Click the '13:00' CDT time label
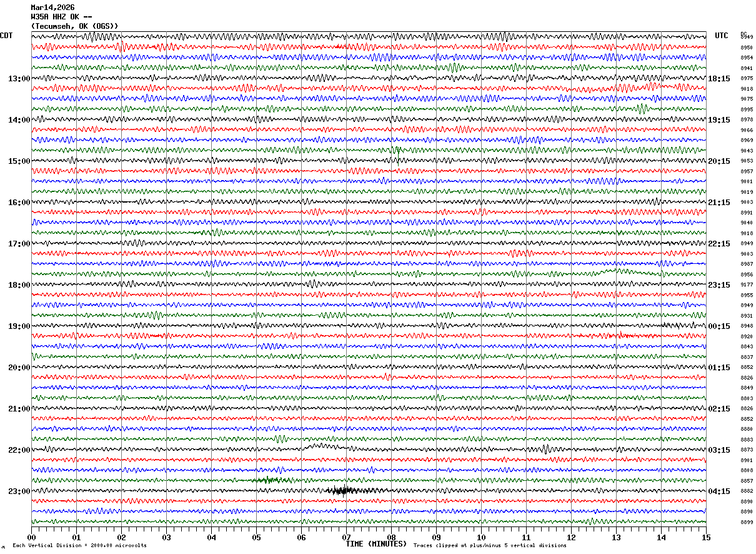 click(19, 79)
